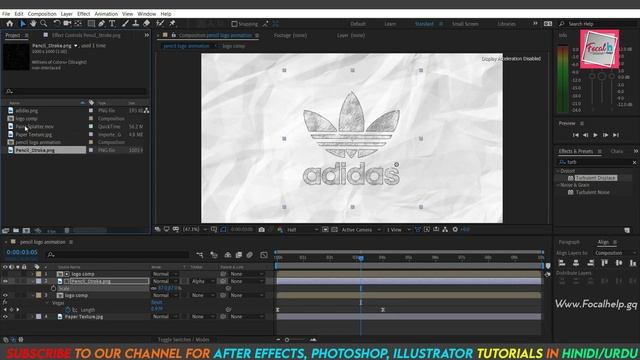Take a snapshot with camera icon
The image size is (640, 360).
point(262,230)
